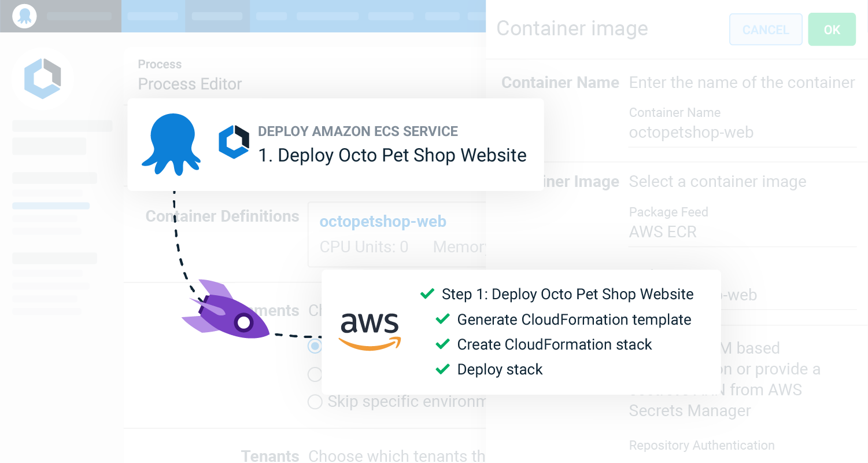The image size is (868, 463).
Task: Expand the Repository Authentication options
Action: coord(701,445)
